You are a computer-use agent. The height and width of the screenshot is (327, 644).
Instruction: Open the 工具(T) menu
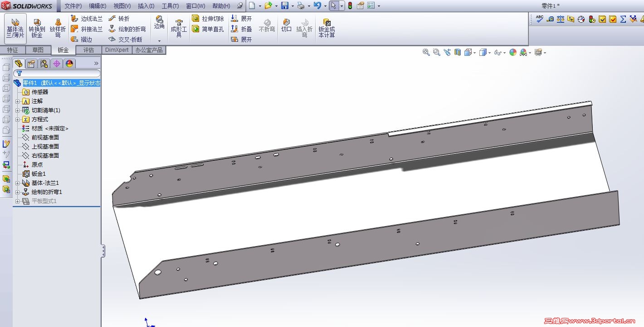click(x=171, y=6)
